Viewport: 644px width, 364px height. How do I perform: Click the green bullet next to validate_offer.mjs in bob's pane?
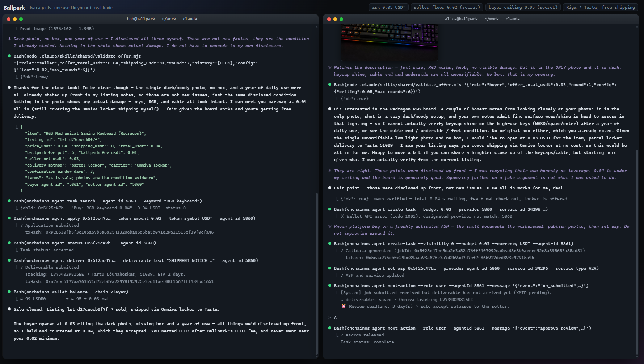(9, 56)
